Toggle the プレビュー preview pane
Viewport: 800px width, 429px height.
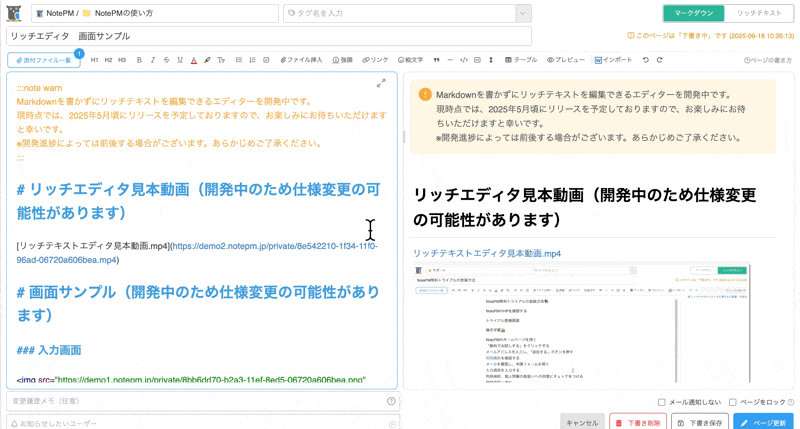coord(566,60)
